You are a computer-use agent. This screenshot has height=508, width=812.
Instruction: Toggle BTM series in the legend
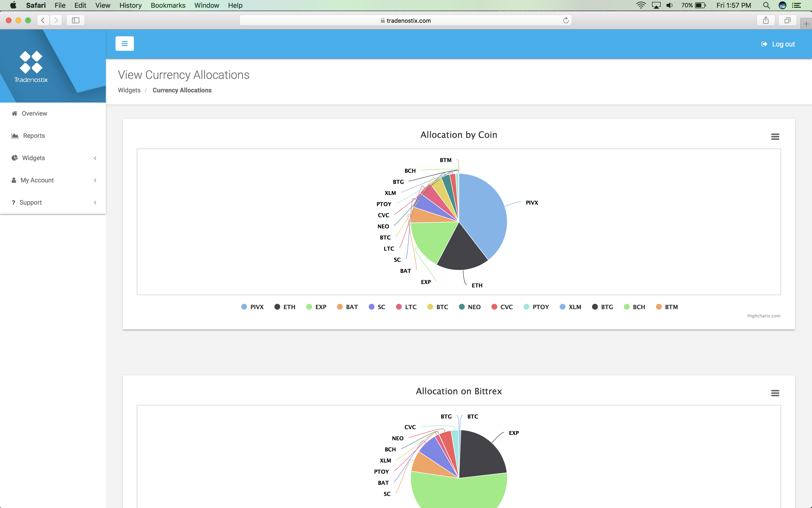[667, 307]
